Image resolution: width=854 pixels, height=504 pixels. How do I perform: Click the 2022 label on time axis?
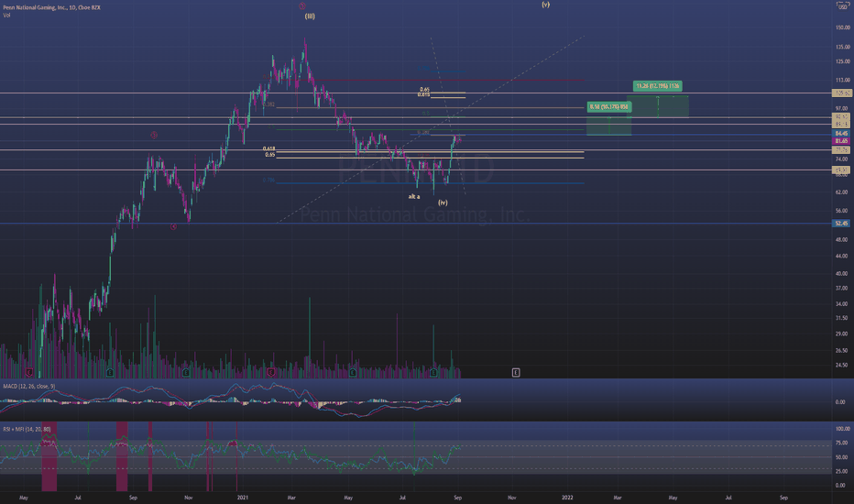[x=567, y=498]
